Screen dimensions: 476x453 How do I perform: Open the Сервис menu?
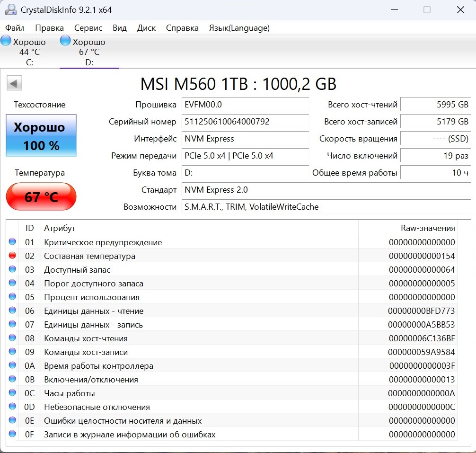pos(88,28)
